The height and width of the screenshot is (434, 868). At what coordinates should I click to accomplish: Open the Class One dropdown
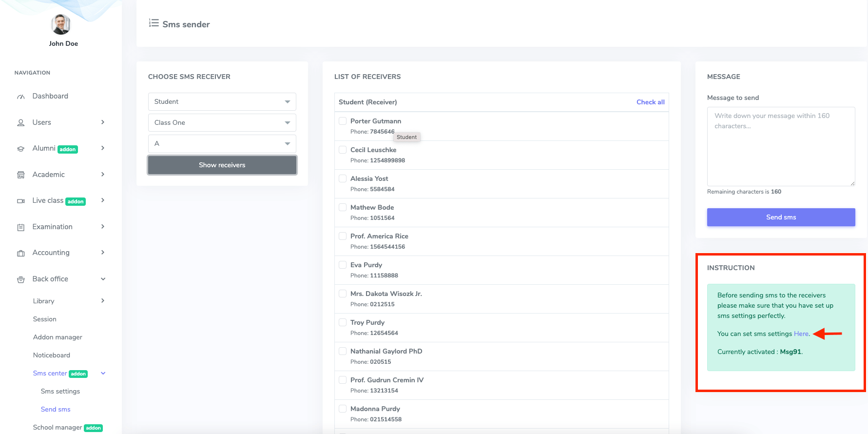pyautogui.click(x=222, y=122)
